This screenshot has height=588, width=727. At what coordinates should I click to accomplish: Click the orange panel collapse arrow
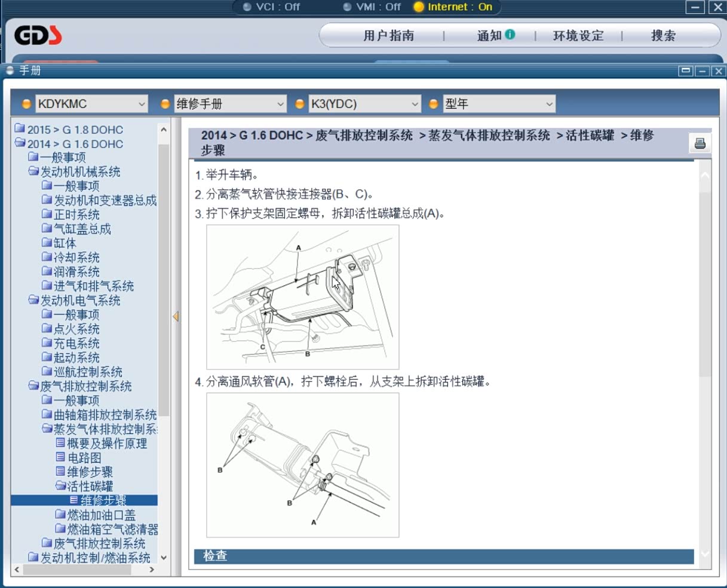pyautogui.click(x=176, y=316)
